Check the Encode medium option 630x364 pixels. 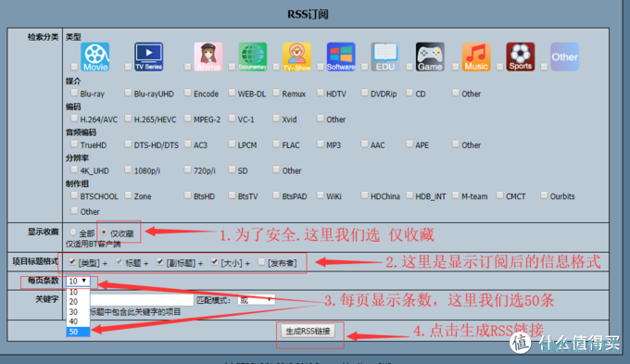[x=188, y=93]
